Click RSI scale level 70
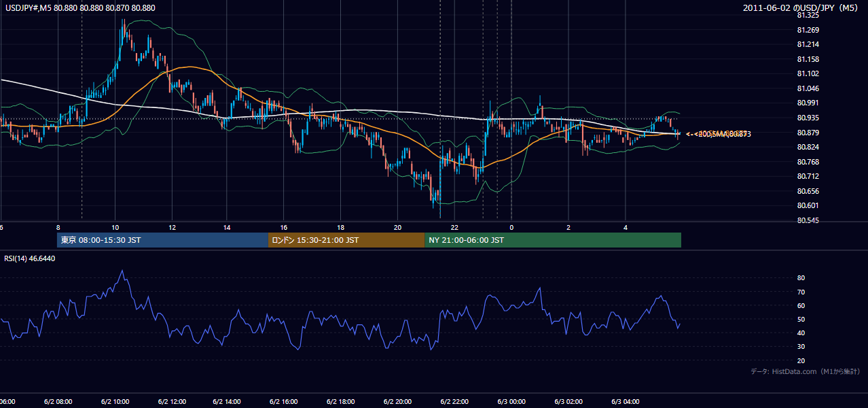Image resolution: width=868 pixels, height=408 pixels. pos(801,292)
